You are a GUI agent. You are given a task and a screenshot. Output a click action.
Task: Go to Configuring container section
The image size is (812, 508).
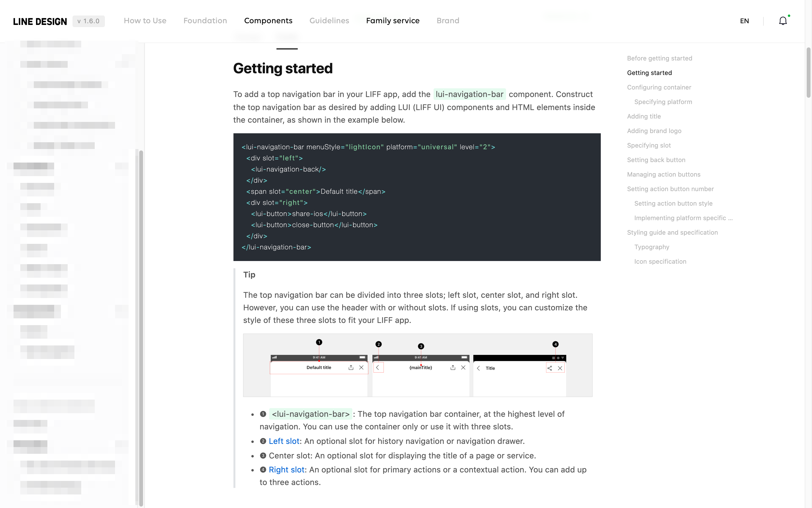659,87
